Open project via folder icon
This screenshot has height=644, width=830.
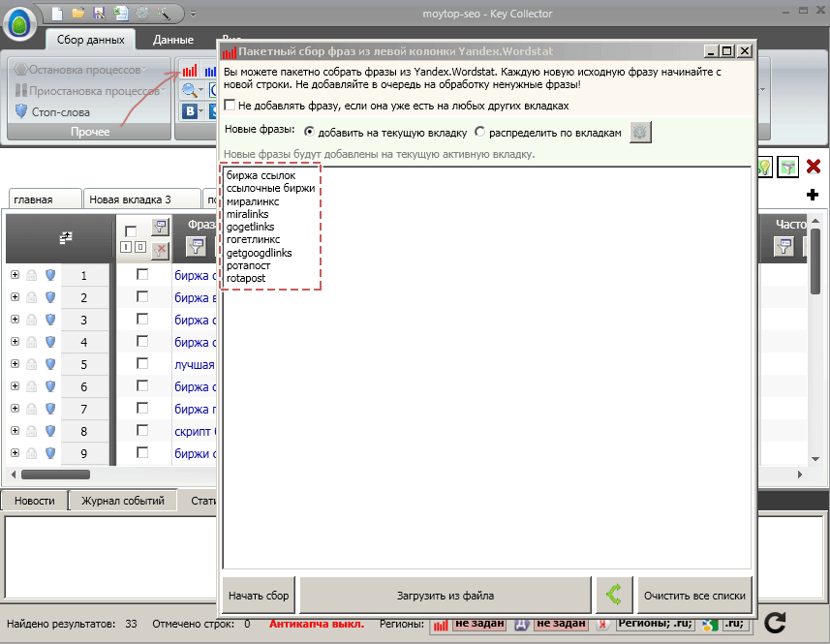click(78, 14)
